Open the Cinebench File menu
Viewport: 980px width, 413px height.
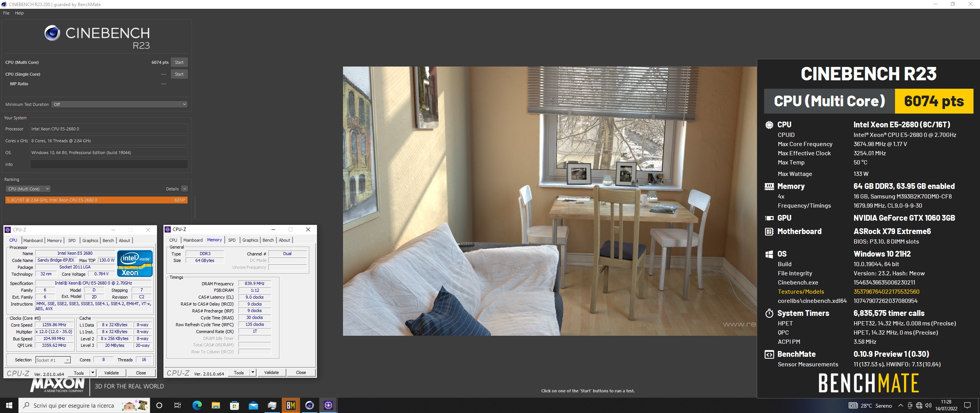(x=6, y=13)
